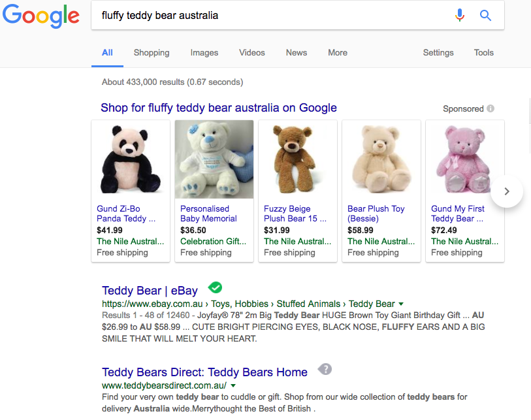Switch to the All tab
This screenshot has height=420, width=531.
[x=107, y=52]
